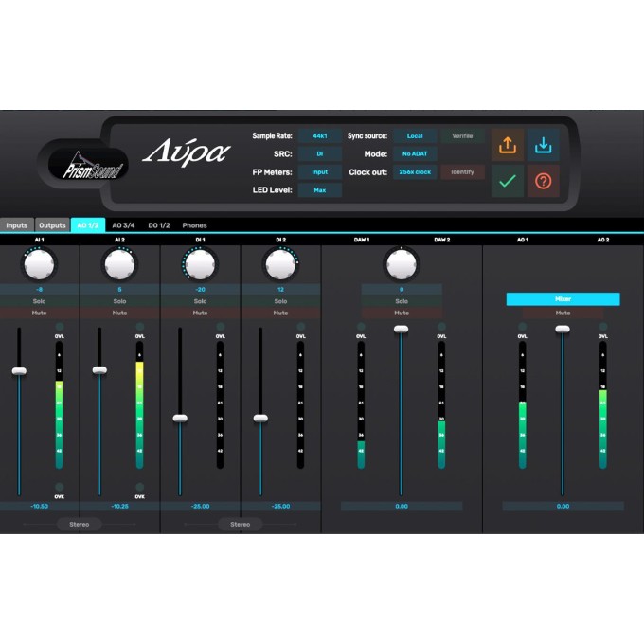The height and width of the screenshot is (644, 644).
Task: Click the DI 1 fader handle
Action: pos(180,418)
